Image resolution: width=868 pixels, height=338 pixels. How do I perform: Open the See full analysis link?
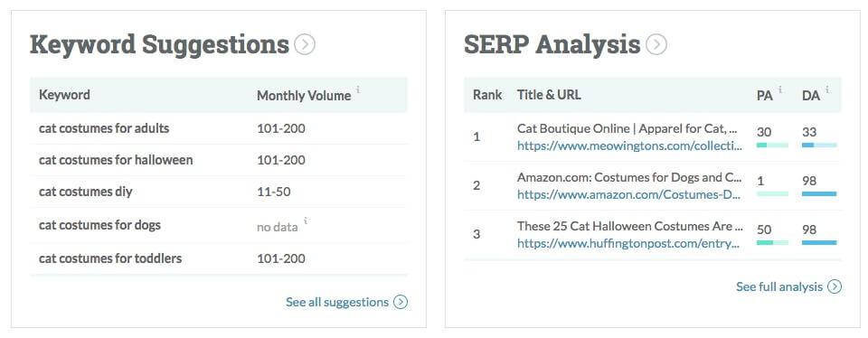click(778, 286)
